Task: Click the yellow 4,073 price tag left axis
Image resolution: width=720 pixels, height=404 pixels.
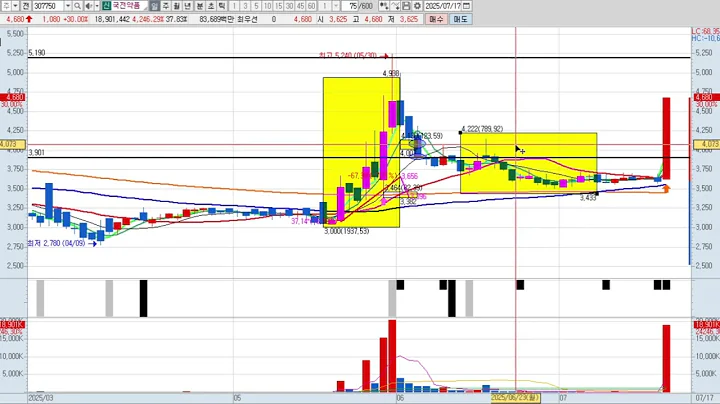Action: pyautogui.click(x=12, y=144)
